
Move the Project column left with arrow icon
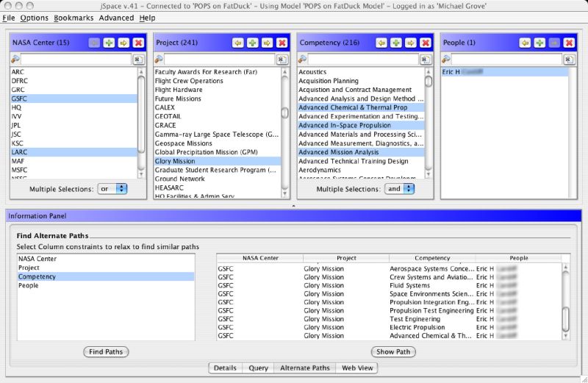coord(238,43)
